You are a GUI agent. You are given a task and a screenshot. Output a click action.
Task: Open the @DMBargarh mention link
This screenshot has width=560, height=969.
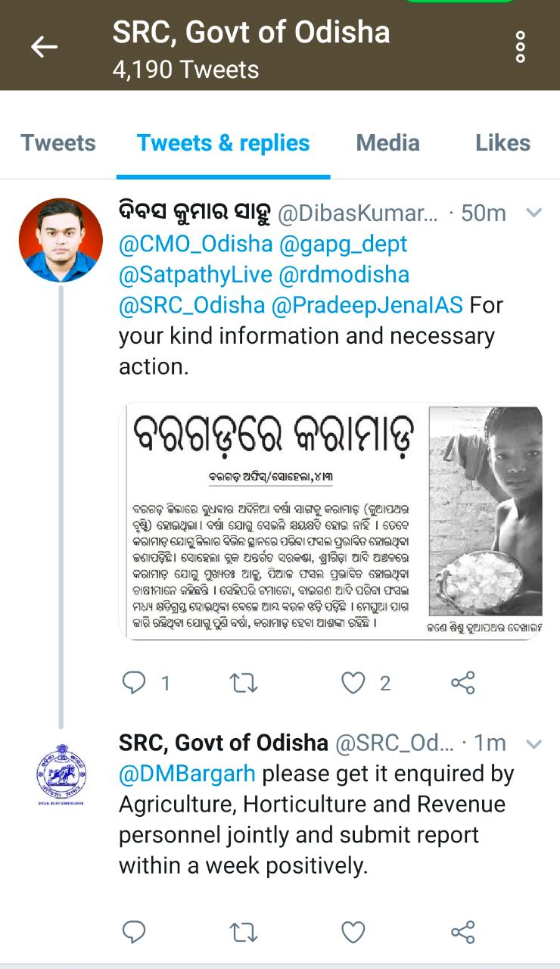[187, 774]
